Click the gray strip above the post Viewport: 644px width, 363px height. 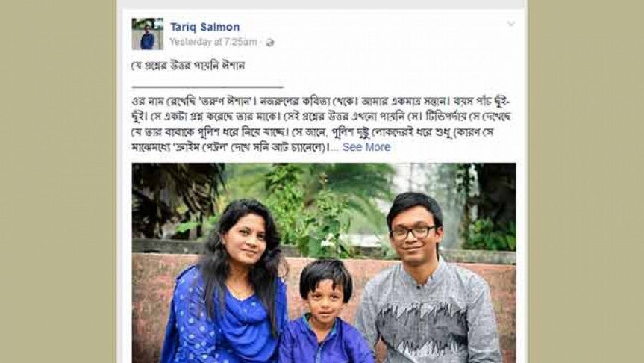321,4
